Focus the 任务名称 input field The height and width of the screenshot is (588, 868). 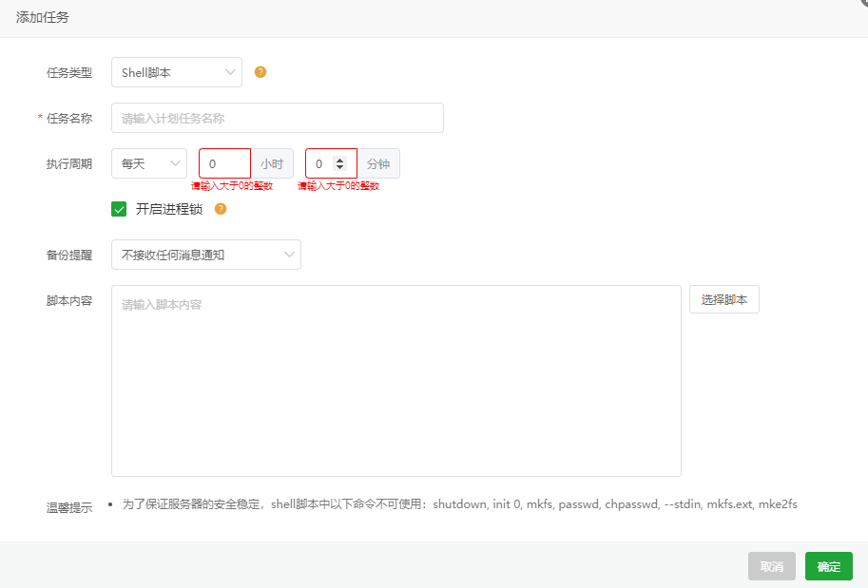click(x=278, y=118)
